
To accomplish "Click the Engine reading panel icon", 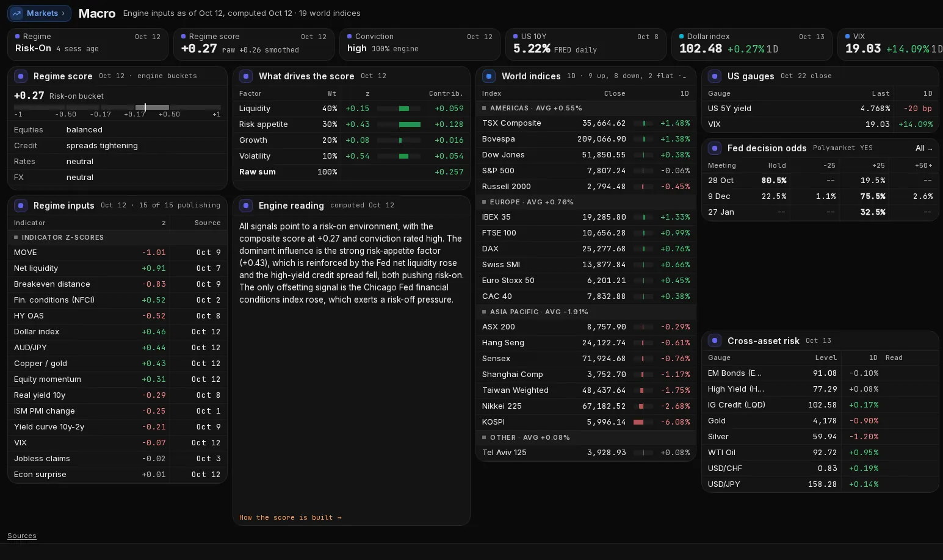I will pos(246,206).
